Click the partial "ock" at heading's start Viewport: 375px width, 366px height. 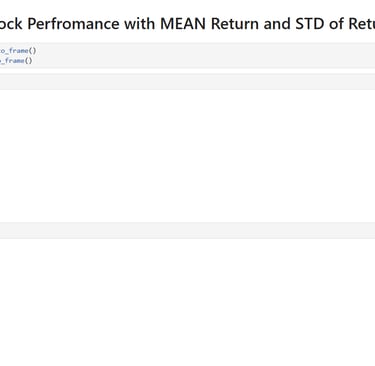[11, 24]
